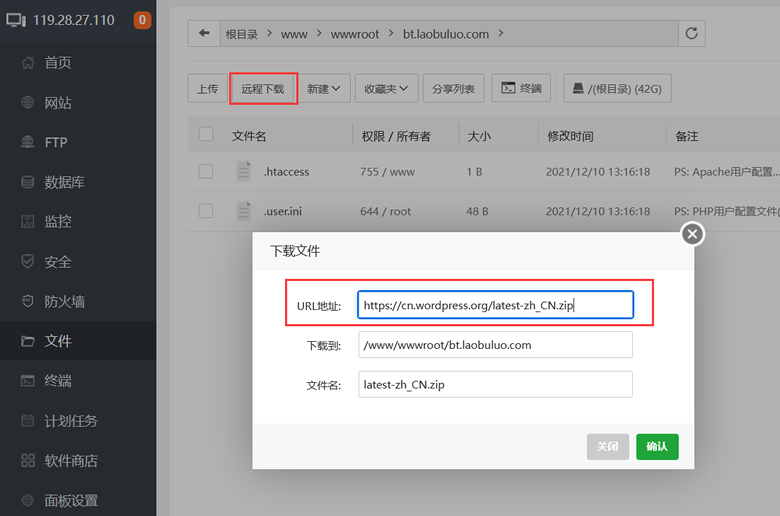Click the 755 / www permission cell
The image size is (780, 516).
387,172
